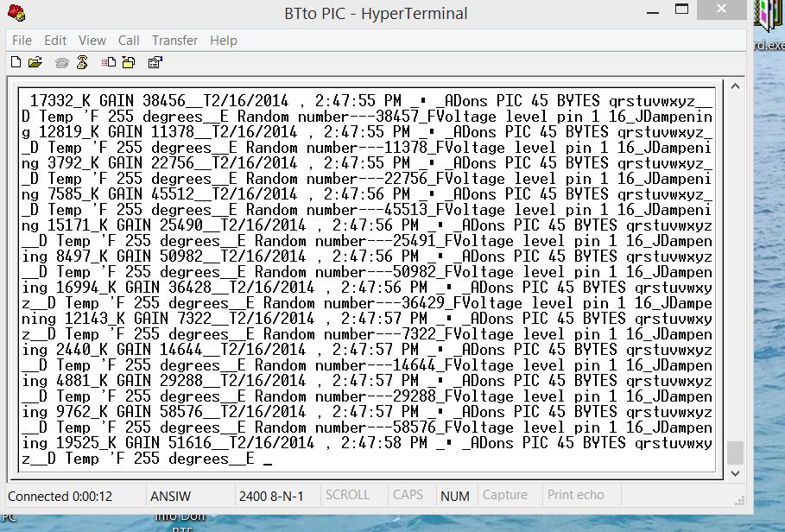Click the Disconnect toolbar icon

pos(82,62)
